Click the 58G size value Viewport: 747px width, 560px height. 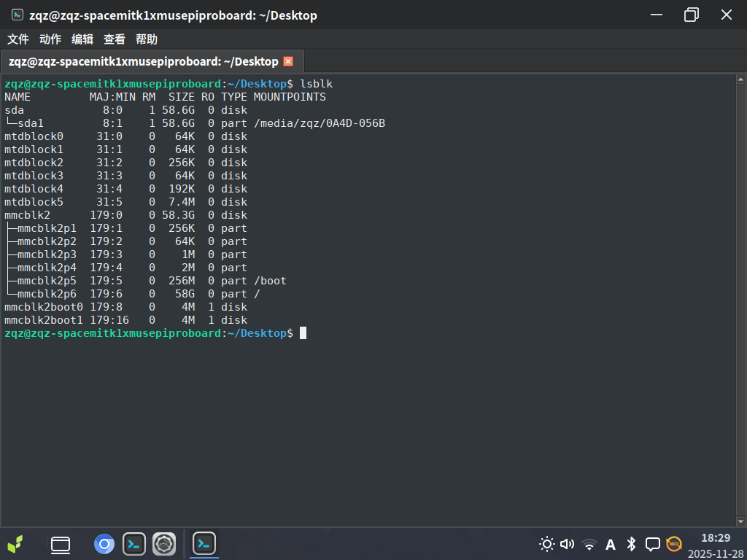point(185,294)
